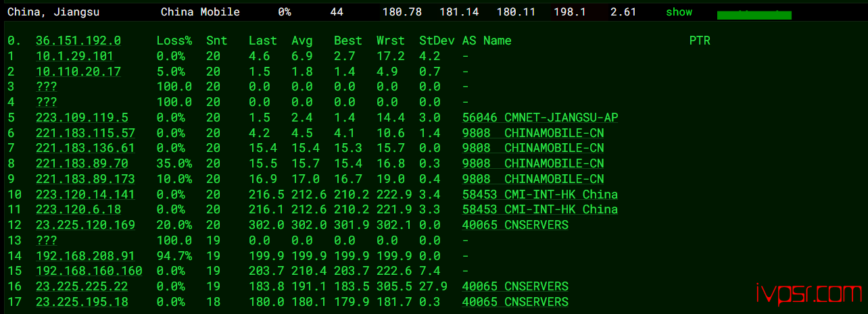Select the 35.0% loss value on hop 8
Image resolution: width=868 pixels, height=314 pixels.
click(174, 163)
